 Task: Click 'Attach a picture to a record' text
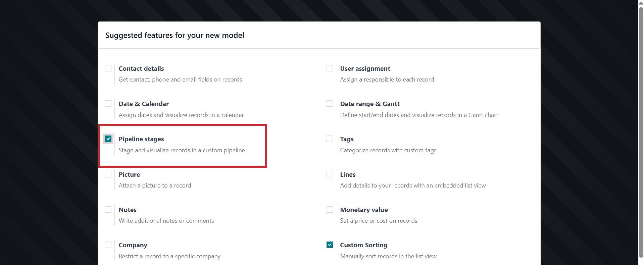(x=155, y=185)
